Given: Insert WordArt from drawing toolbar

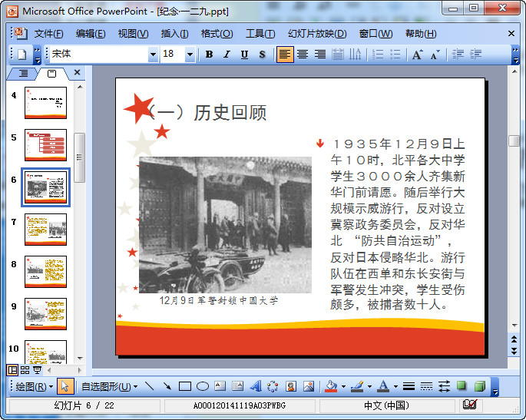Looking at the screenshot, I should click(256, 386).
